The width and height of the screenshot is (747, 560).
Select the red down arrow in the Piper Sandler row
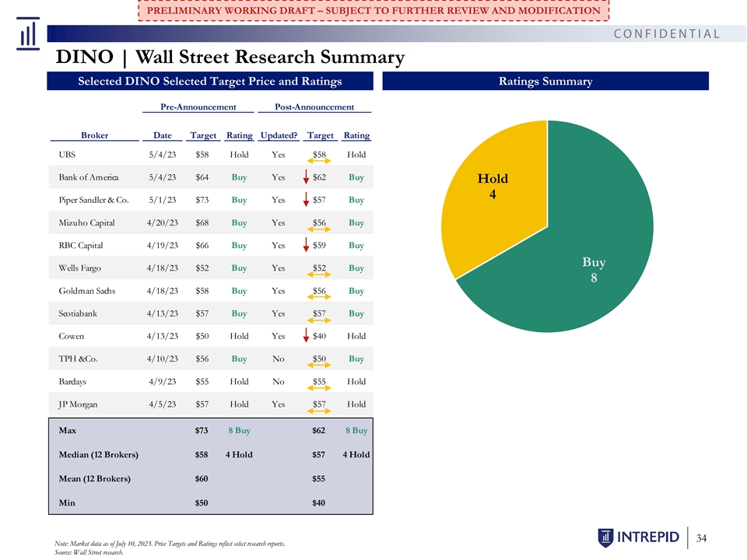(306, 200)
